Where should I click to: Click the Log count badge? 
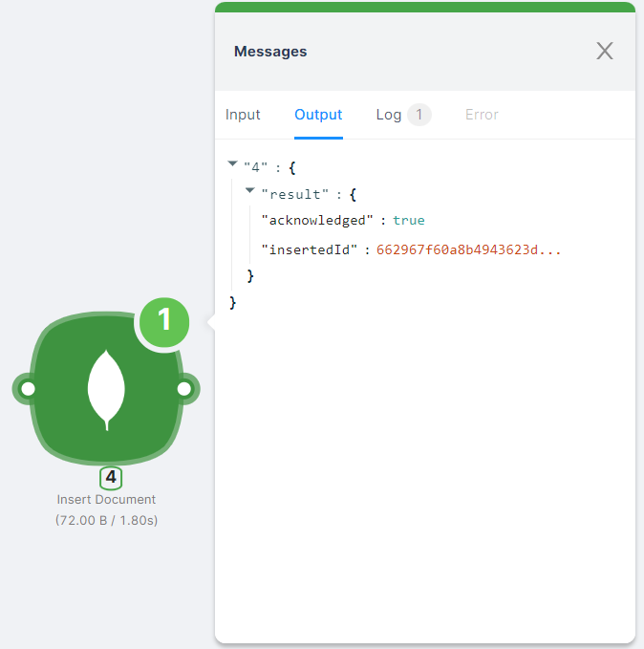tap(419, 115)
